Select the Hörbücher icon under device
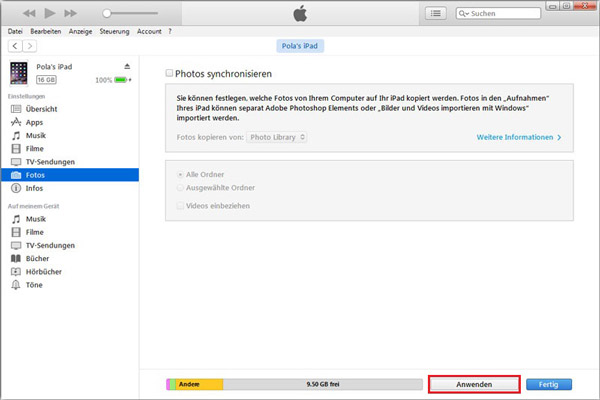This screenshot has width=600, height=400. [x=16, y=271]
